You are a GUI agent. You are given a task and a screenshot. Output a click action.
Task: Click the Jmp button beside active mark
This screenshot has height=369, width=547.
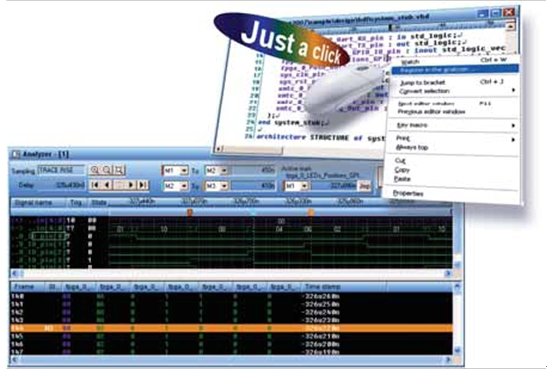click(365, 186)
